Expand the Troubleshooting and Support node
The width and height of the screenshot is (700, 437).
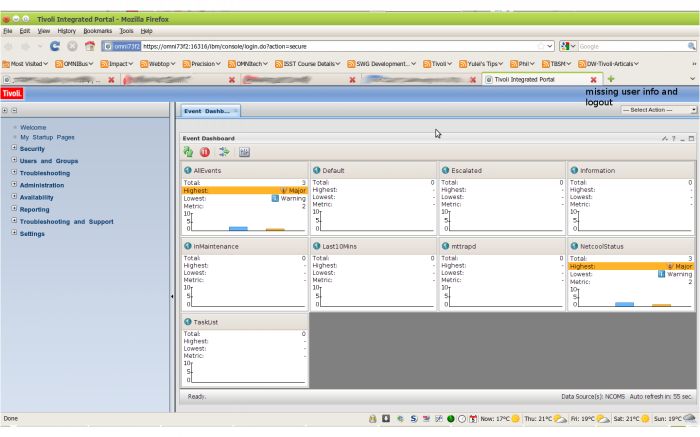(x=14, y=221)
